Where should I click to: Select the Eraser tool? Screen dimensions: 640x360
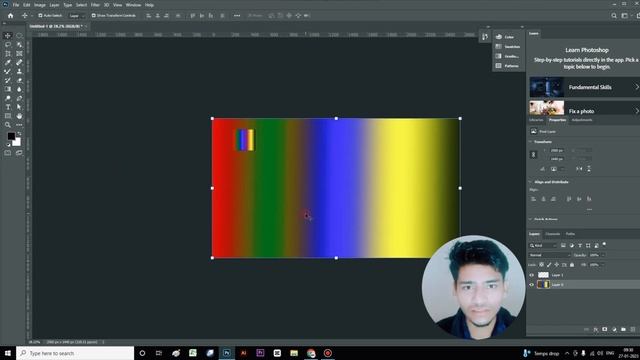point(19,80)
